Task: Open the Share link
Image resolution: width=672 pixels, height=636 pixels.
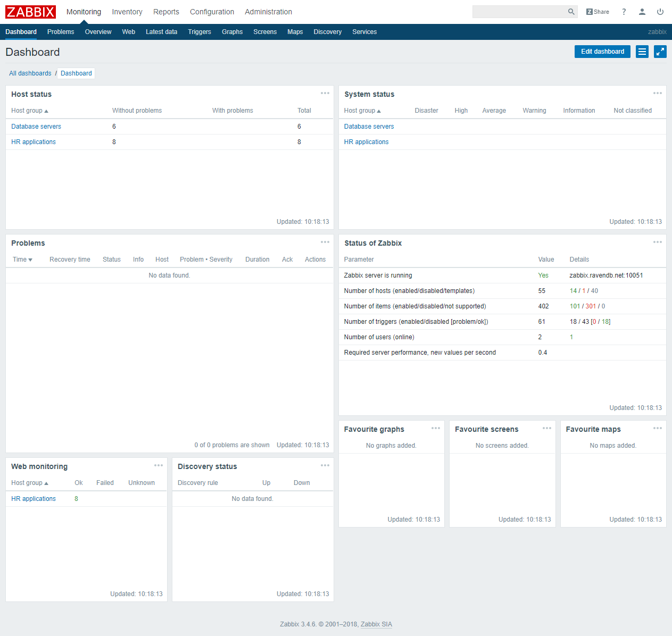Action: coord(598,12)
